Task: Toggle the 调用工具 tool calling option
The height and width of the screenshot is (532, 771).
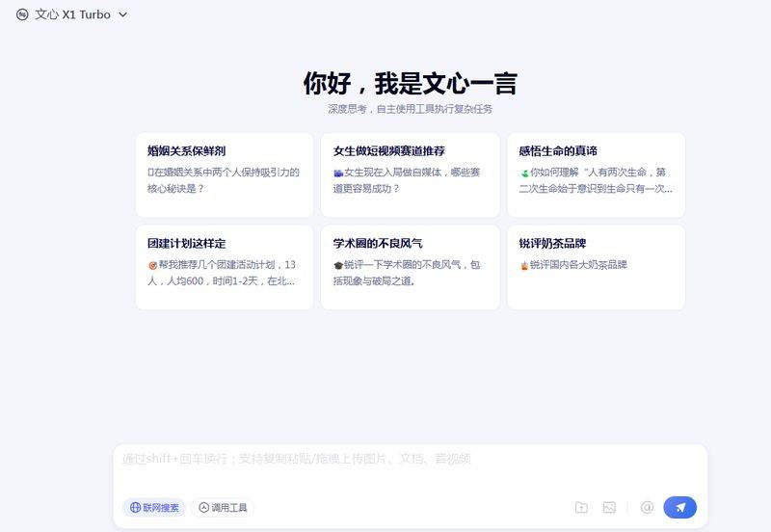Action: [224, 508]
